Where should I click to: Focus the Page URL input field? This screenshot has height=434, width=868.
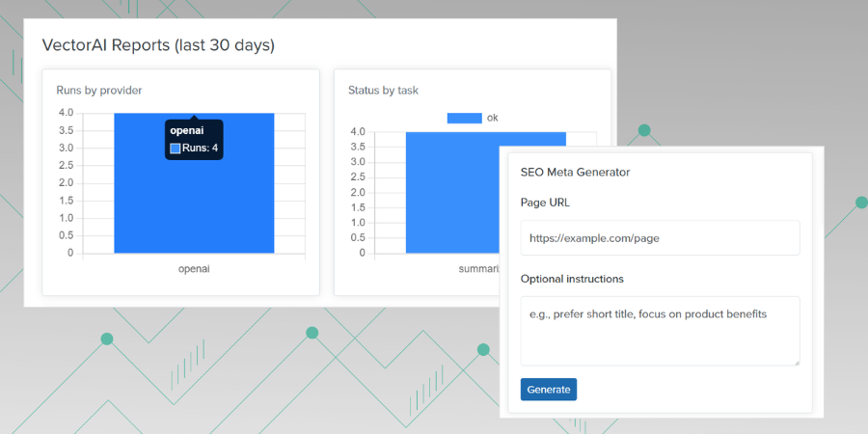[660, 237]
